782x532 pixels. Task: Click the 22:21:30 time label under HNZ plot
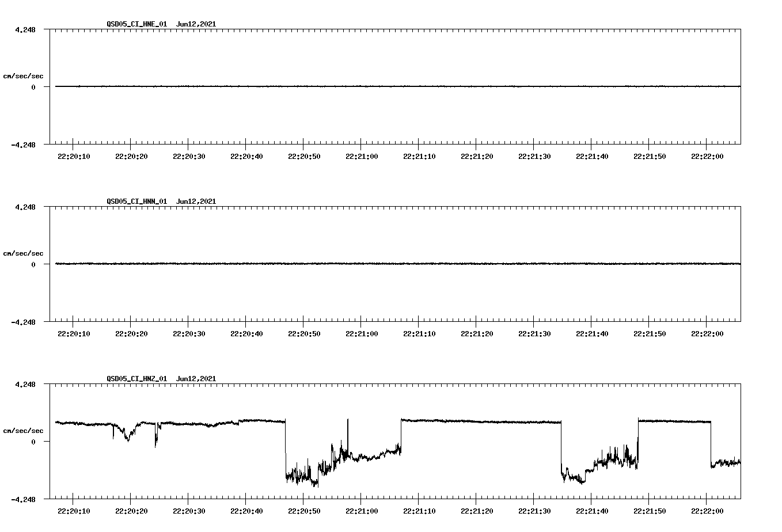pyautogui.click(x=534, y=511)
